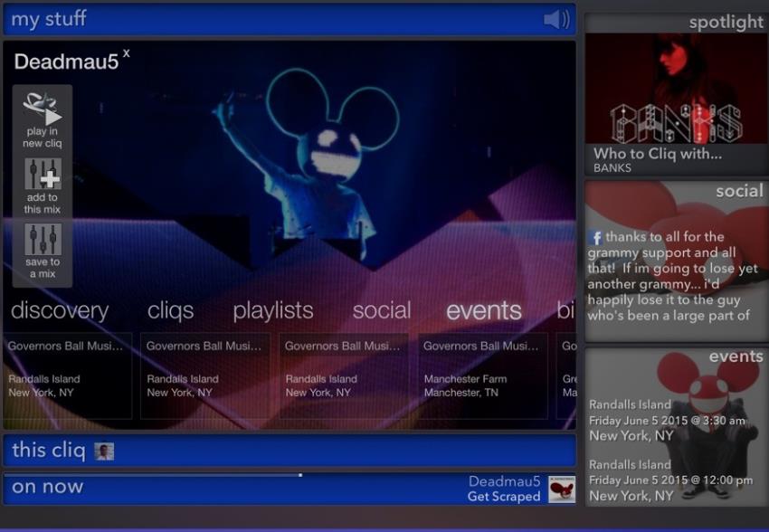This screenshot has height=532, width=769.
Task: Click Deadmau5 Get Scraped now playing text
Action: click(x=504, y=489)
